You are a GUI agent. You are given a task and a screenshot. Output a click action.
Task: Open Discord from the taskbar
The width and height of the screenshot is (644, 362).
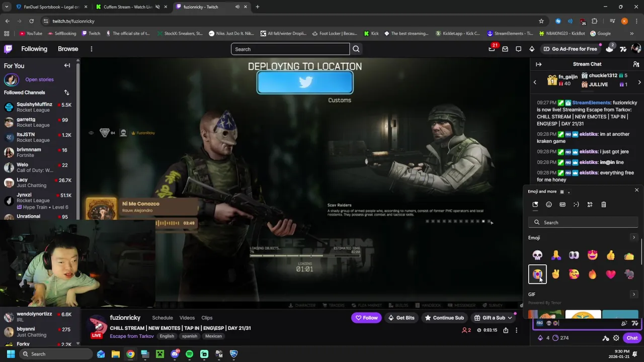(175, 354)
